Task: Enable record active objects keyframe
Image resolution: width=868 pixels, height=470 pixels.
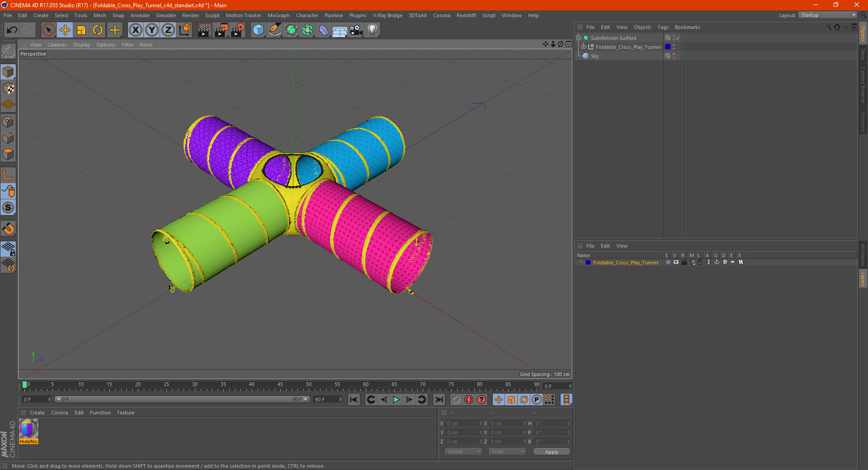Action: [x=456, y=399]
